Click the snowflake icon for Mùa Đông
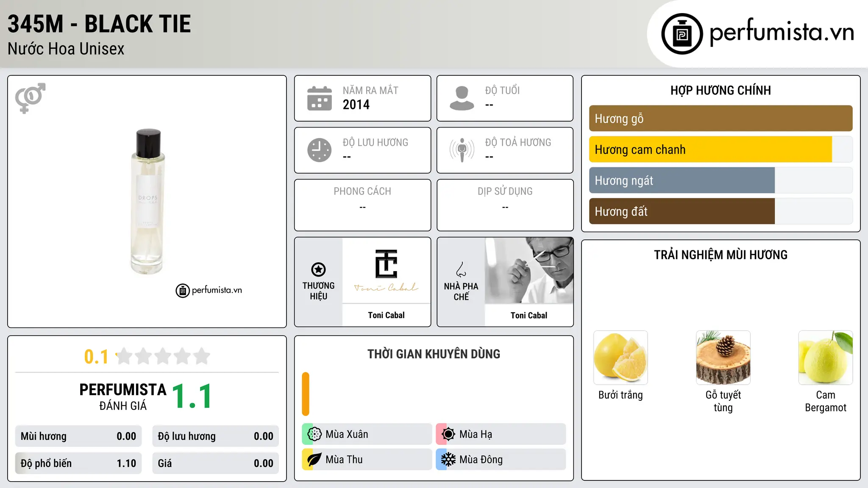The height and width of the screenshot is (488, 868). (448, 460)
